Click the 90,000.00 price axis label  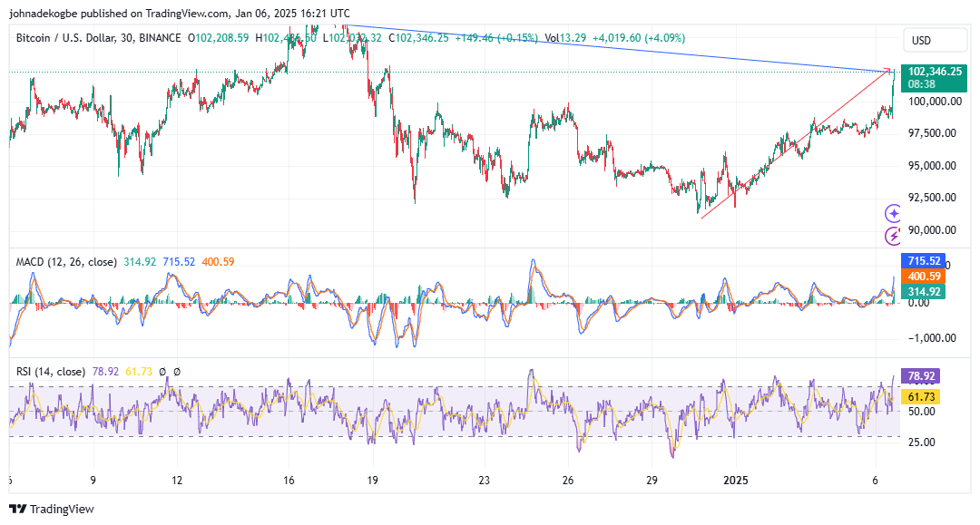tap(932, 229)
